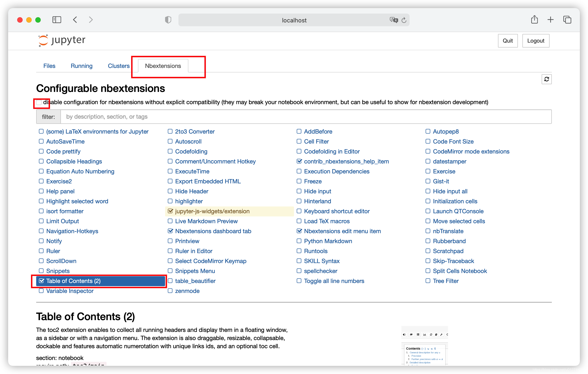Select the Snippets Menu entry
588x374 pixels.
(x=195, y=271)
